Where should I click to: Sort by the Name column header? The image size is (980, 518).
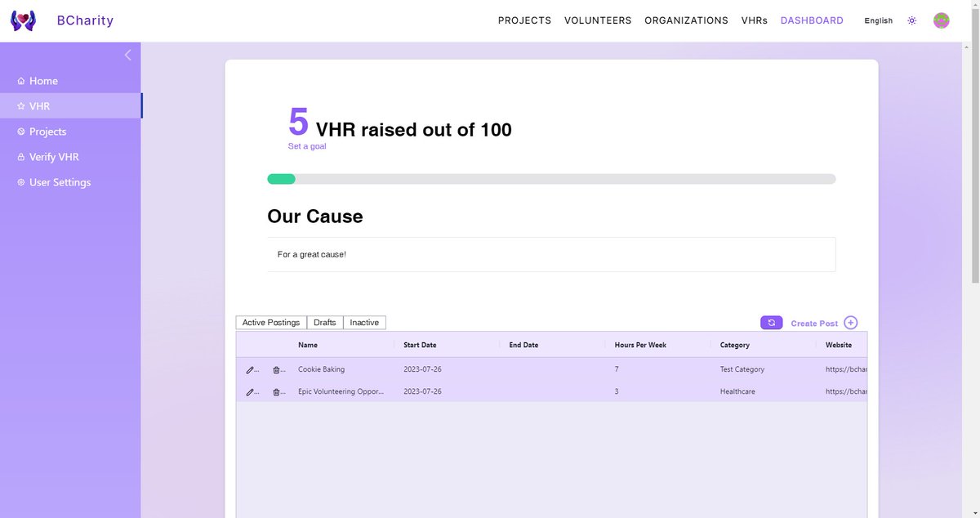[x=308, y=345]
